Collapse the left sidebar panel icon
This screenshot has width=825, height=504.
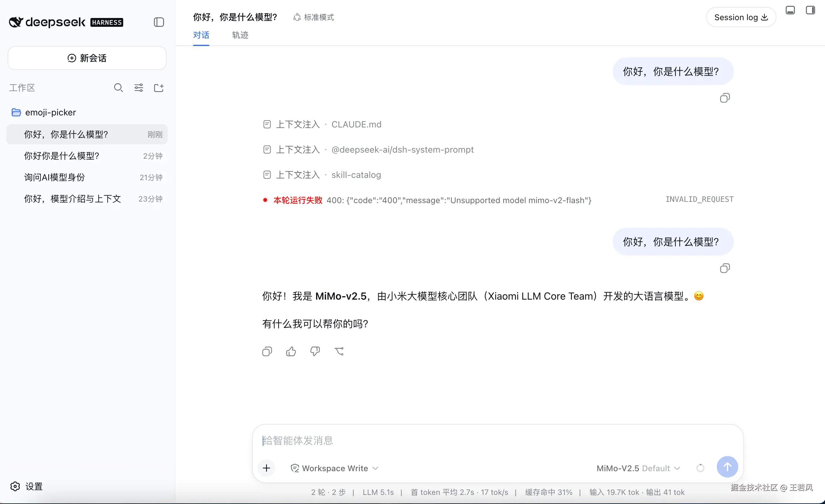tap(159, 22)
